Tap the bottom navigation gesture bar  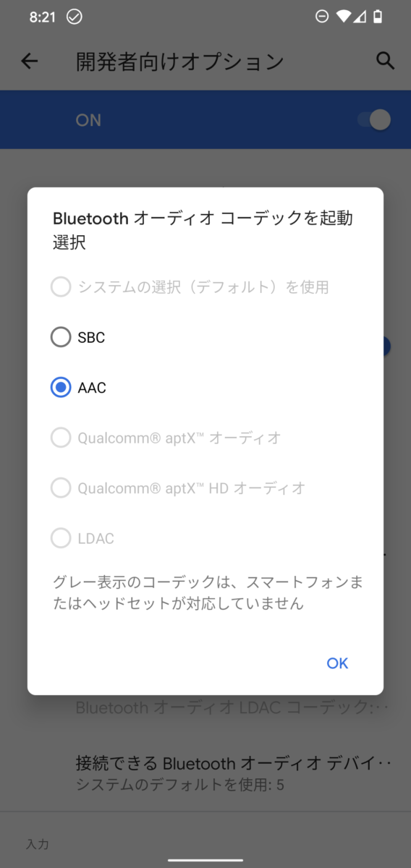coord(205,859)
